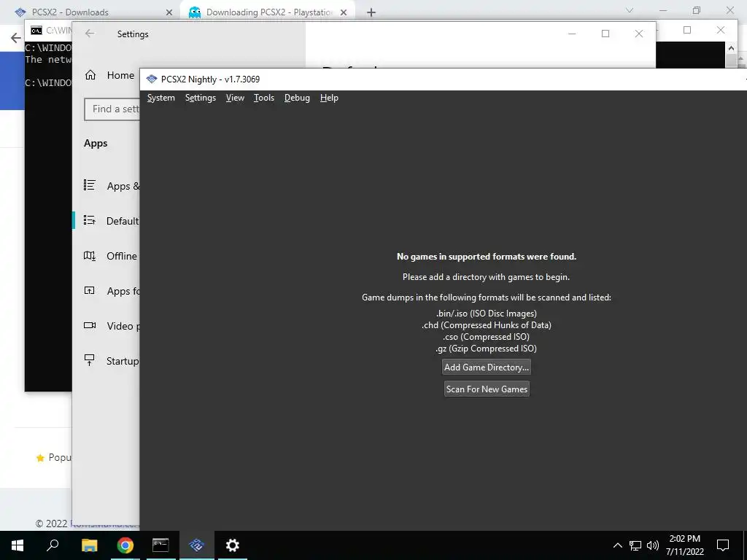Open the Debug menu in PCSX2
Viewport: 747px width, 560px height.
[297, 98]
